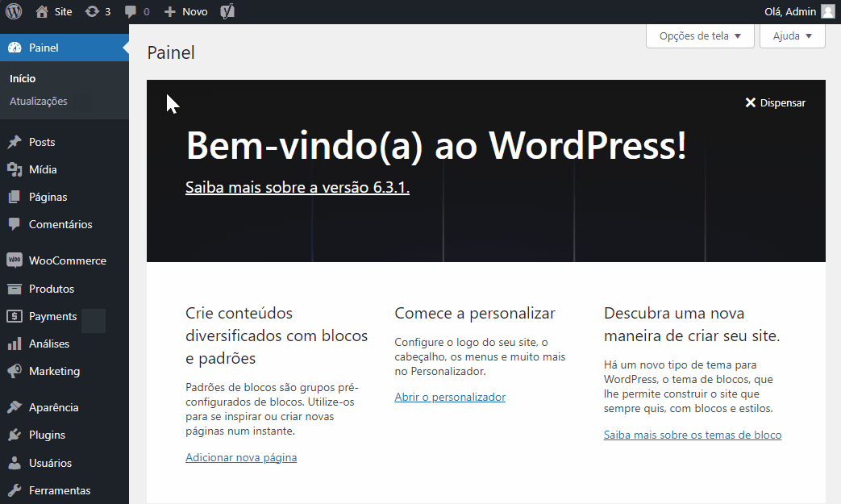Go to the Mídia menu
The image size is (841, 504).
pos(43,169)
